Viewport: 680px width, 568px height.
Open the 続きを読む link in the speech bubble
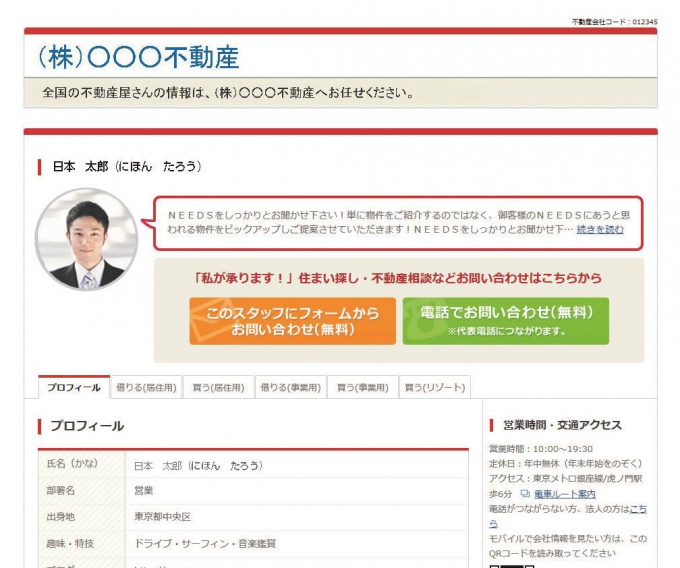(600, 229)
